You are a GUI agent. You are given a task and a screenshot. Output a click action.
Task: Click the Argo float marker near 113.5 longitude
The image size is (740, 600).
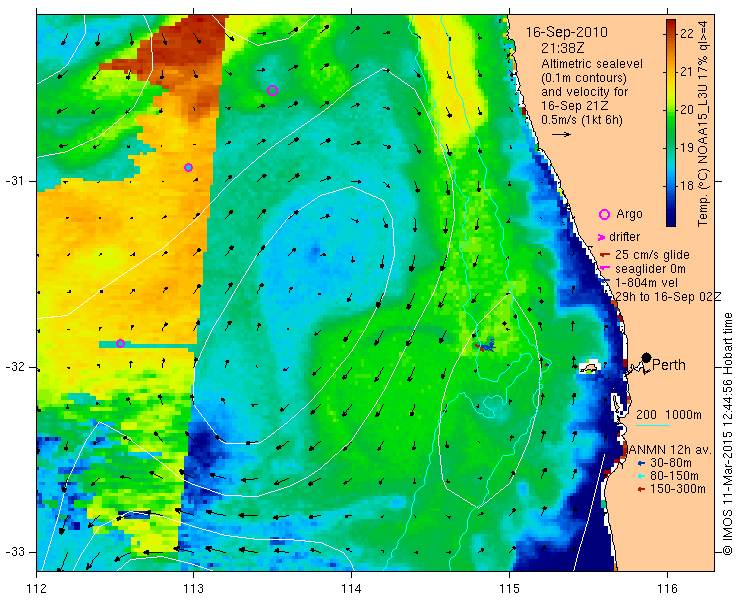[x=272, y=90]
